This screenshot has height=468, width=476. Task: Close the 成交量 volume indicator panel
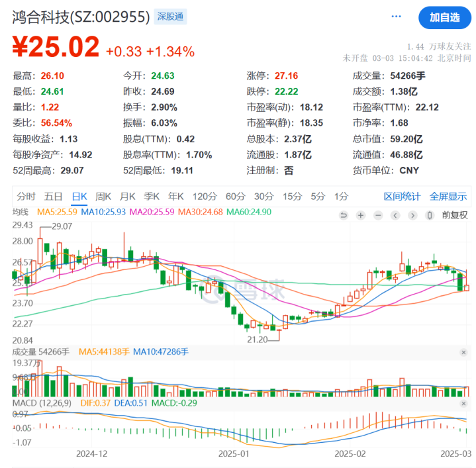click(x=463, y=352)
